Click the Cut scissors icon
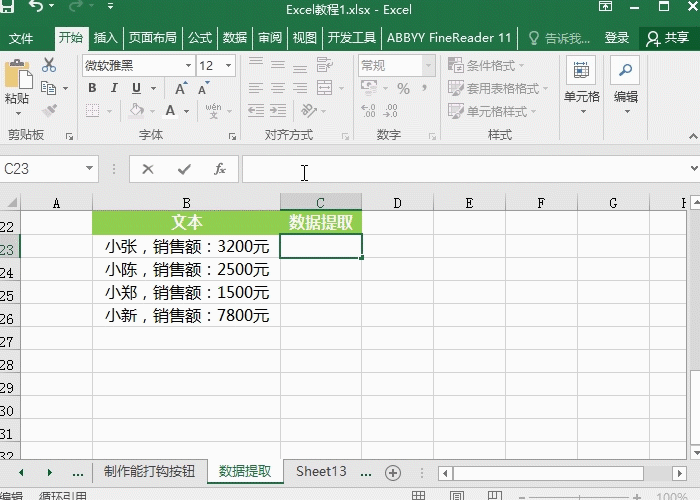This screenshot has width=700, height=500. click(x=49, y=65)
